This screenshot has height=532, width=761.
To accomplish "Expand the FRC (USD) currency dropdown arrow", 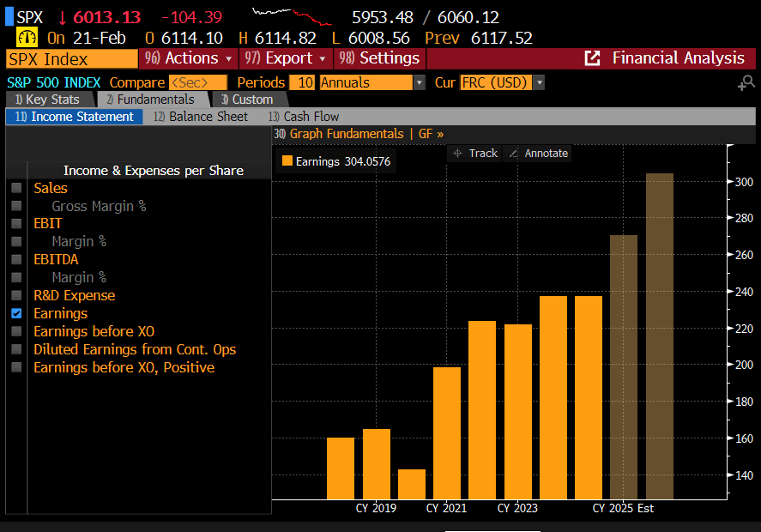I will pyautogui.click(x=539, y=82).
